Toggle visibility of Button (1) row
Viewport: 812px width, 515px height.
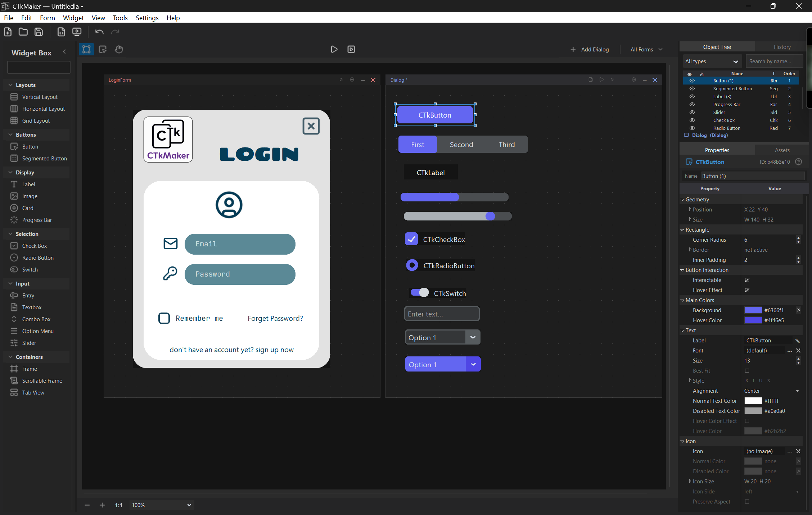point(692,81)
